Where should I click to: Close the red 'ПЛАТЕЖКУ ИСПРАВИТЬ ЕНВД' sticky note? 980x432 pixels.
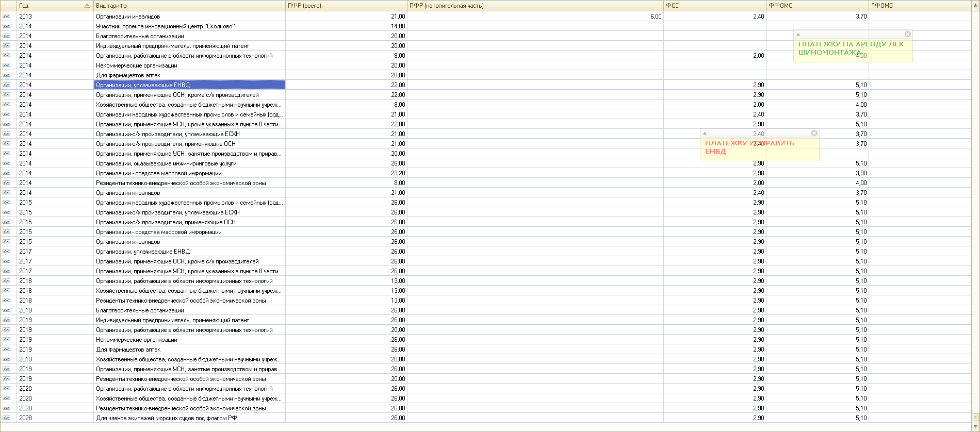pos(814,133)
